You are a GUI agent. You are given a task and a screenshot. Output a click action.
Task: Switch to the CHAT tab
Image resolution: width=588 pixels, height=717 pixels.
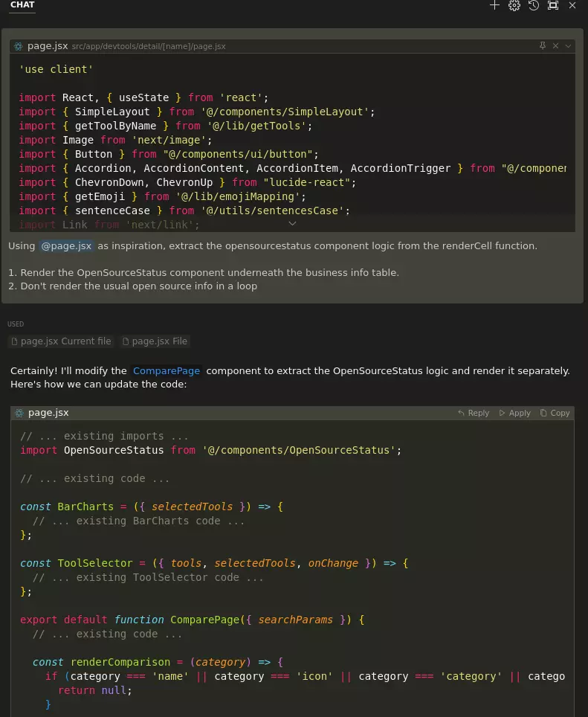22,5
